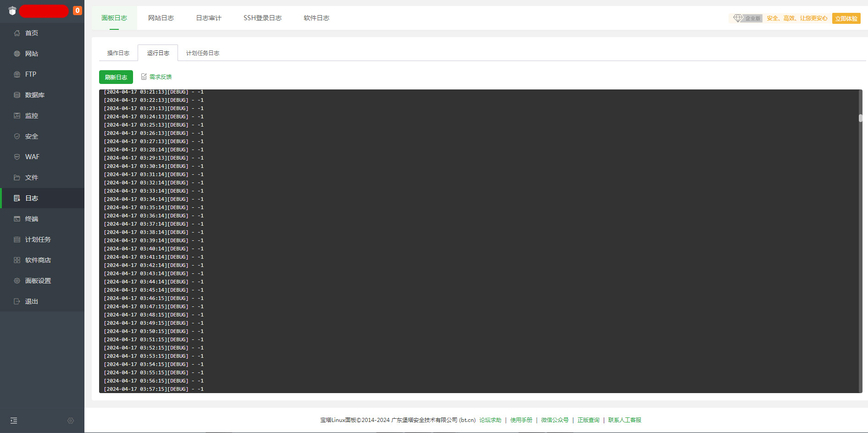Click the log viewer scrollbar thumb
This screenshot has height=433, width=868.
click(861, 118)
